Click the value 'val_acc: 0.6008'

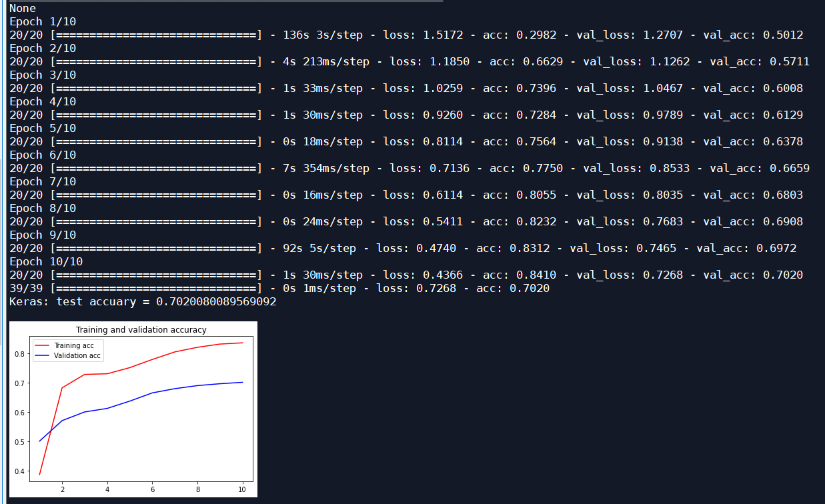click(x=753, y=88)
